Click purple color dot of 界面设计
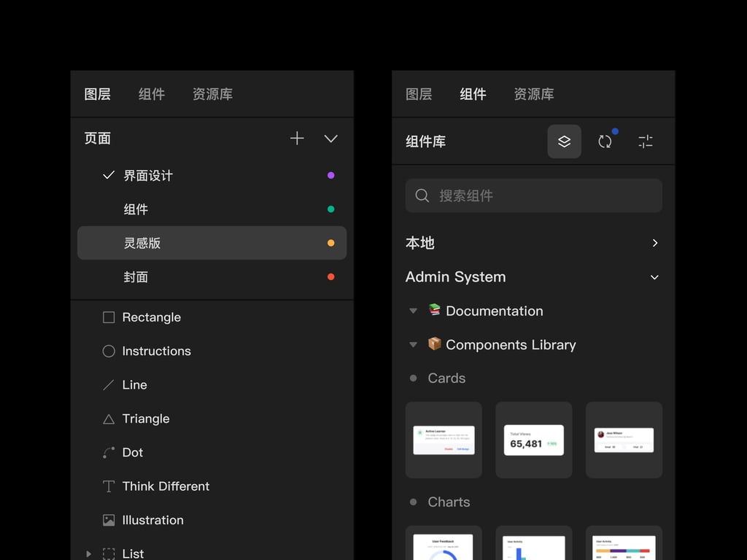The width and height of the screenshot is (747, 560). coord(330,175)
